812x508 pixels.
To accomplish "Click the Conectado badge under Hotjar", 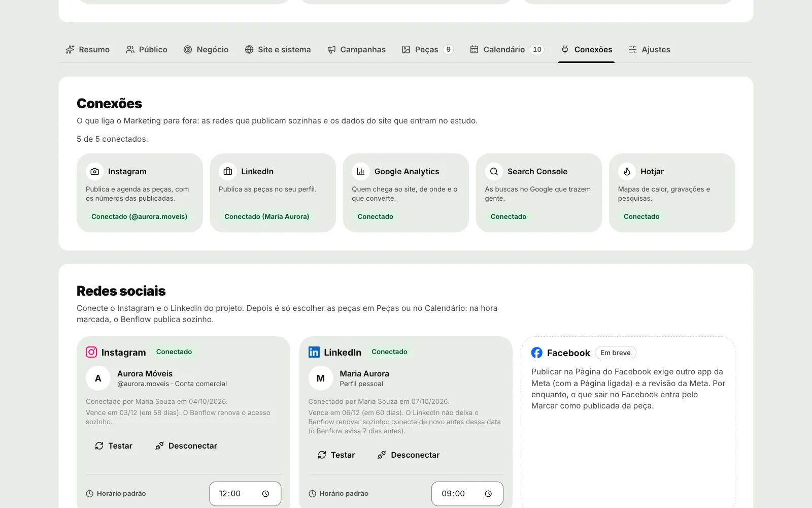I will click(x=641, y=216).
